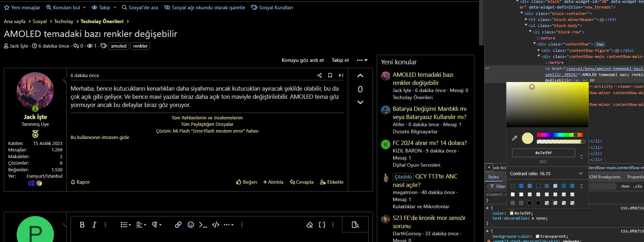Toggle the :hov element state button
This screenshot has height=242, width=644.
click(x=625, y=186)
